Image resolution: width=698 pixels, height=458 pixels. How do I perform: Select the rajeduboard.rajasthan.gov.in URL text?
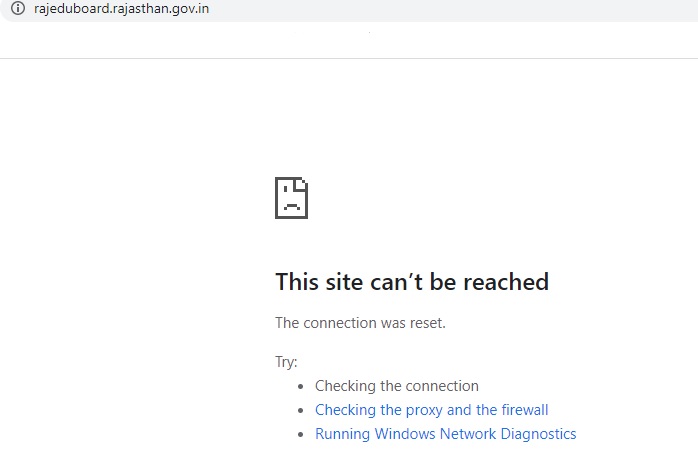(122, 8)
